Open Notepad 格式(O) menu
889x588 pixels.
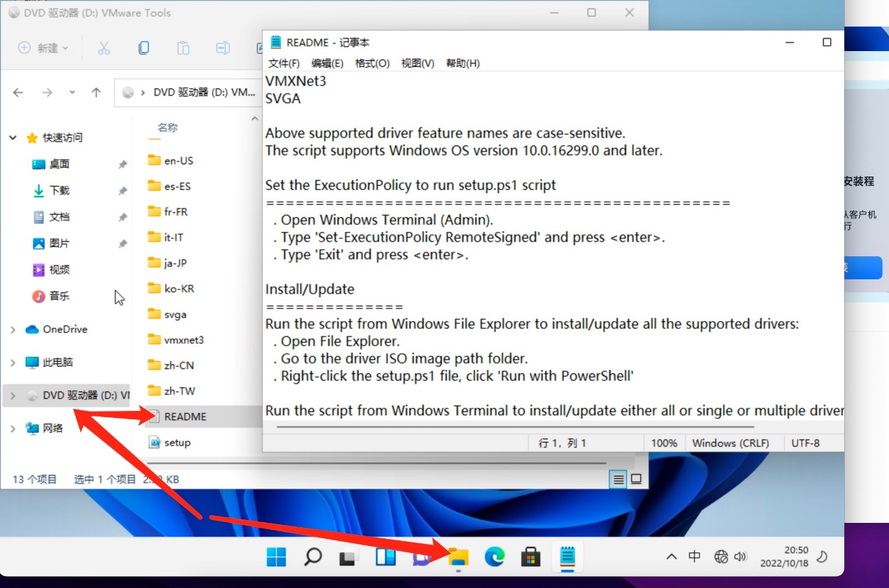(372, 63)
